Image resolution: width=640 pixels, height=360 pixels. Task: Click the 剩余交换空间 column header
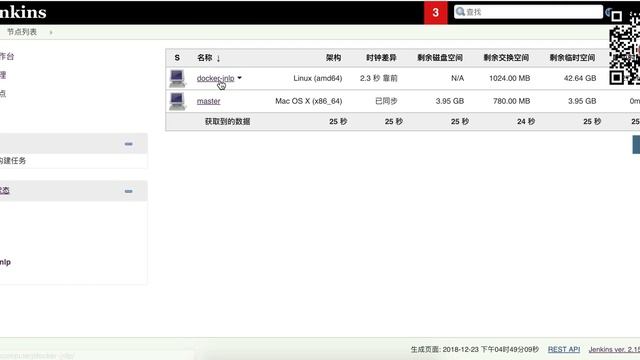506,58
